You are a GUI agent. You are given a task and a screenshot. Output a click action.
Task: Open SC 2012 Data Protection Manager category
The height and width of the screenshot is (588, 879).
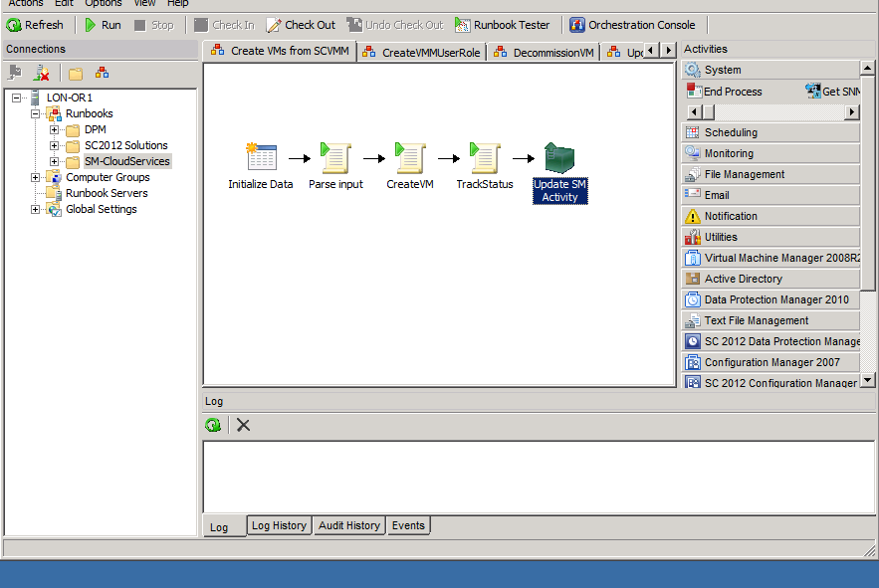coord(770,341)
